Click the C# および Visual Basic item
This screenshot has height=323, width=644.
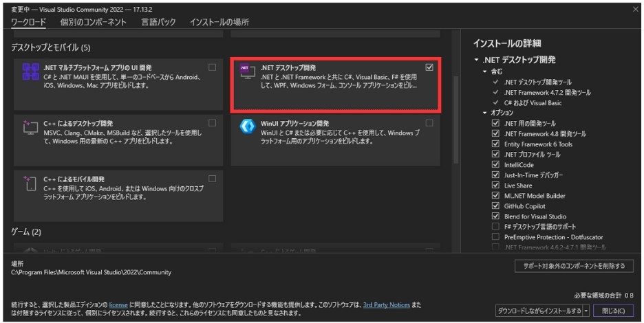pyautogui.click(x=533, y=102)
